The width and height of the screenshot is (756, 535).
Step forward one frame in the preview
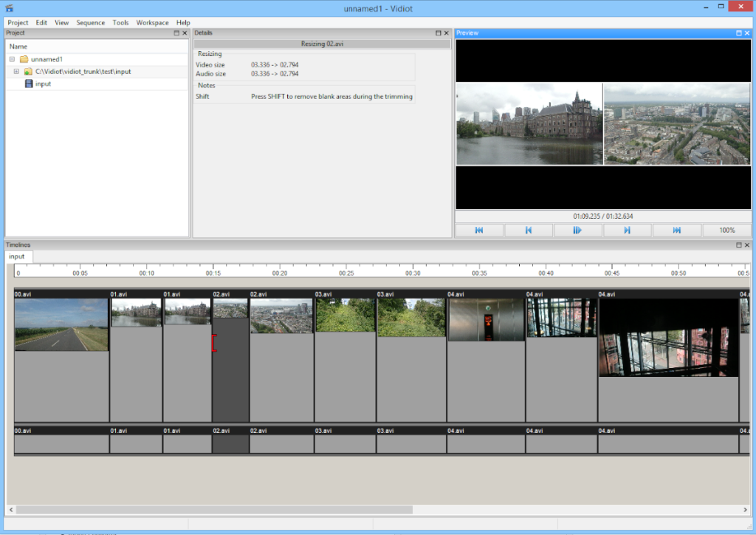pyautogui.click(x=628, y=230)
